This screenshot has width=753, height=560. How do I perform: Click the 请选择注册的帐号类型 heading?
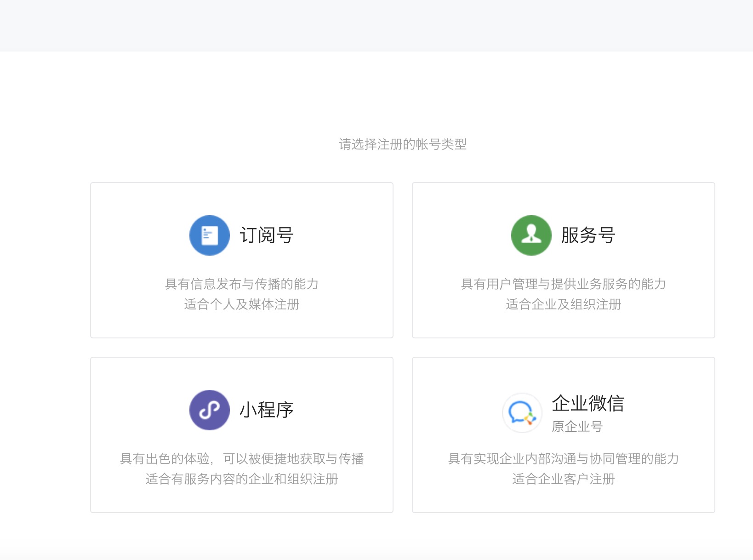[402, 144]
